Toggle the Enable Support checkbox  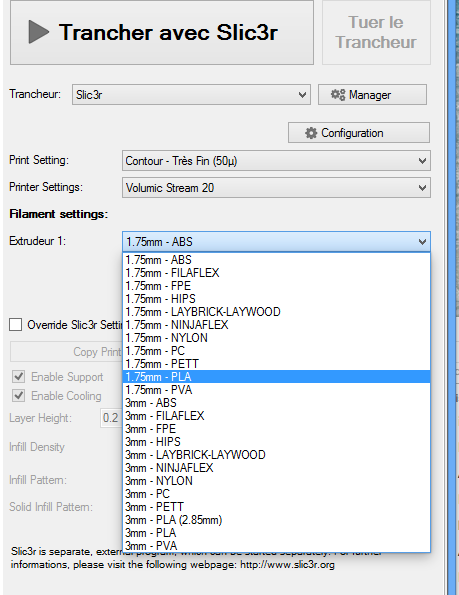19,376
